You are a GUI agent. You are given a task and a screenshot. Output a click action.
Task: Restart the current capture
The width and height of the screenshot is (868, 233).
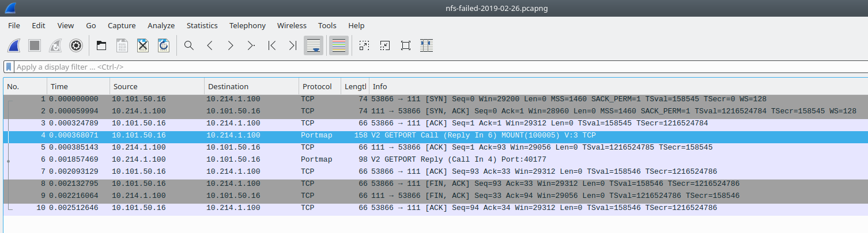(55, 45)
